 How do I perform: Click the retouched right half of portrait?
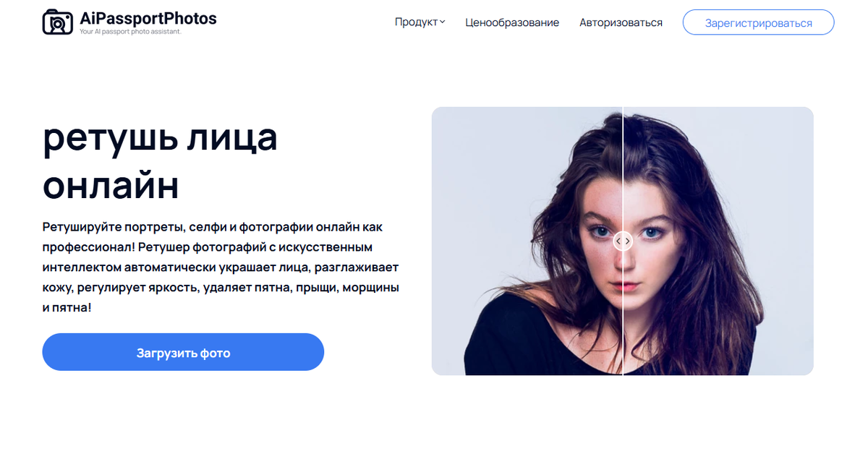point(718,241)
